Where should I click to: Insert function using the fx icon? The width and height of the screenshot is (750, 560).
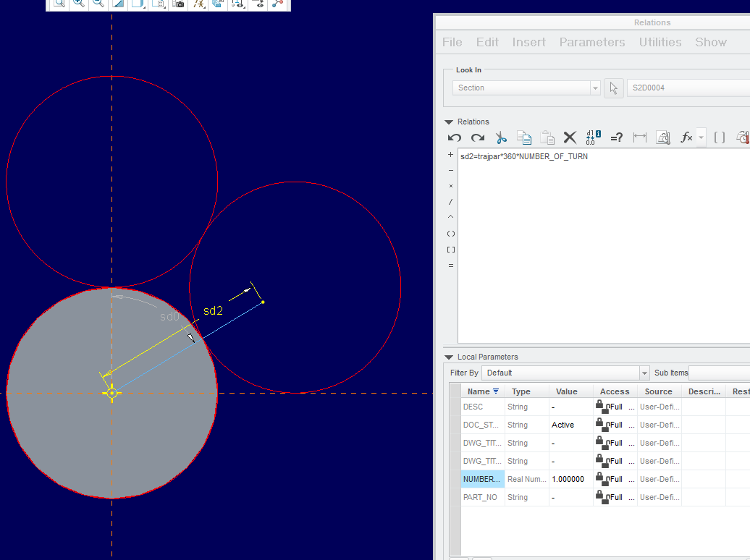pyautogui.click(x=686, y=137)
